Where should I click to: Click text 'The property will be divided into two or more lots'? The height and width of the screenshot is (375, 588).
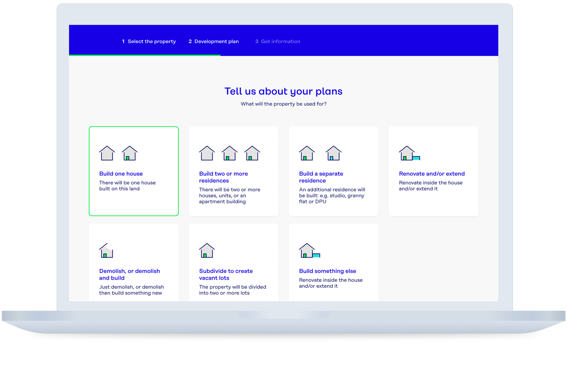[x=232, y=290]
